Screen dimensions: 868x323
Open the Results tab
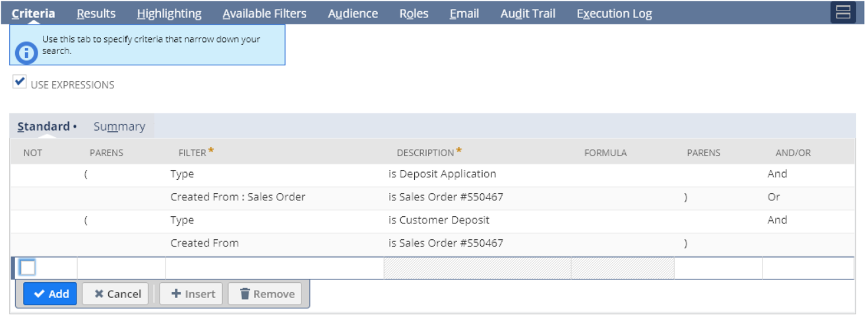tap(96, 13)
